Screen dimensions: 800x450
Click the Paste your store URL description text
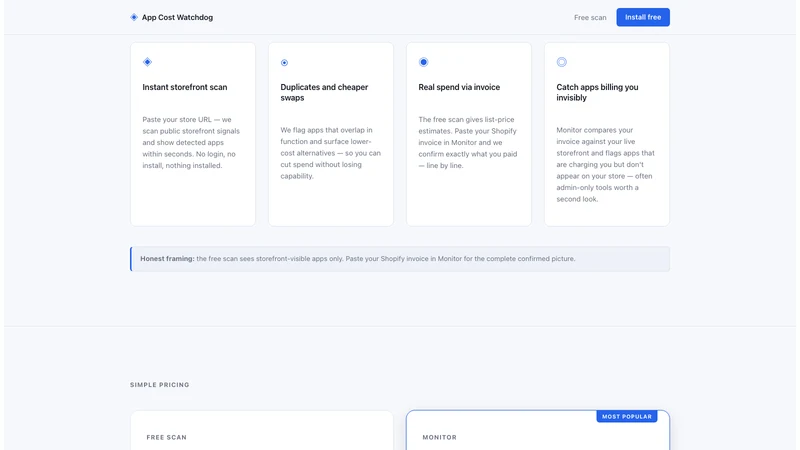coord(191,142)
